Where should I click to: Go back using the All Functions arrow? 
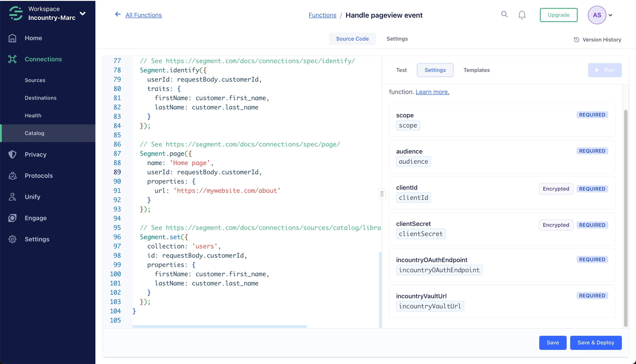point(117,15)
